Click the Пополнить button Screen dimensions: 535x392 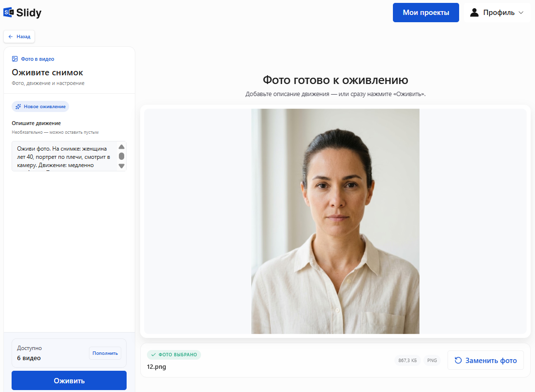click(105, 353)
